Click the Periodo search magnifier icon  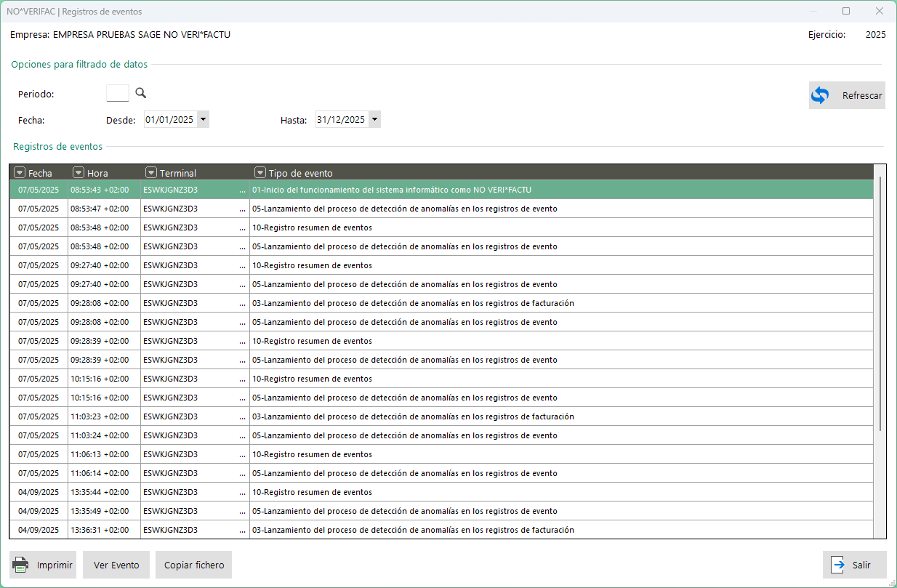[x=141, y=93]
